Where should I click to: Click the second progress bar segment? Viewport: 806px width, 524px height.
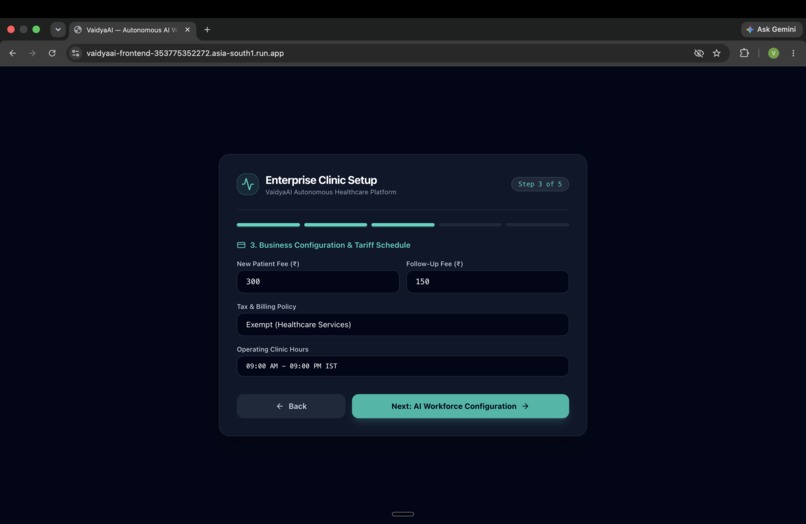(336, 225)
